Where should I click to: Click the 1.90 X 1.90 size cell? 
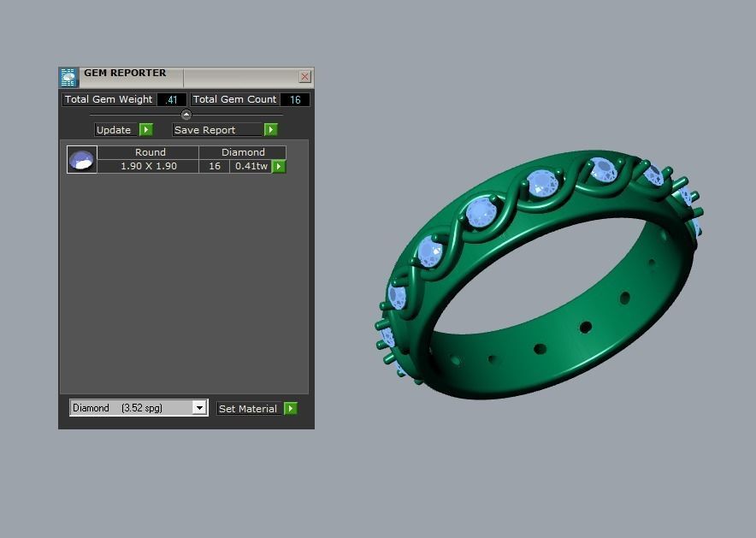click(x=149, y=166)
